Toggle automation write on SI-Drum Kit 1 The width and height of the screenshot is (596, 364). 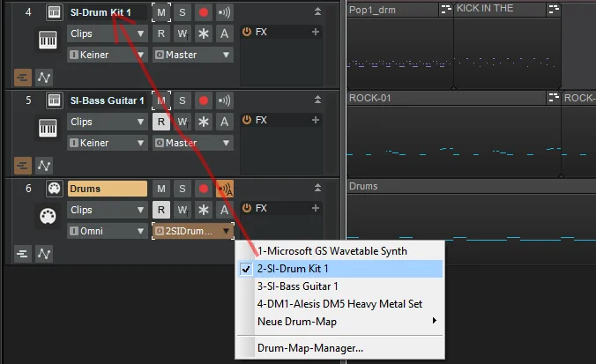click(x=183, y=33)
